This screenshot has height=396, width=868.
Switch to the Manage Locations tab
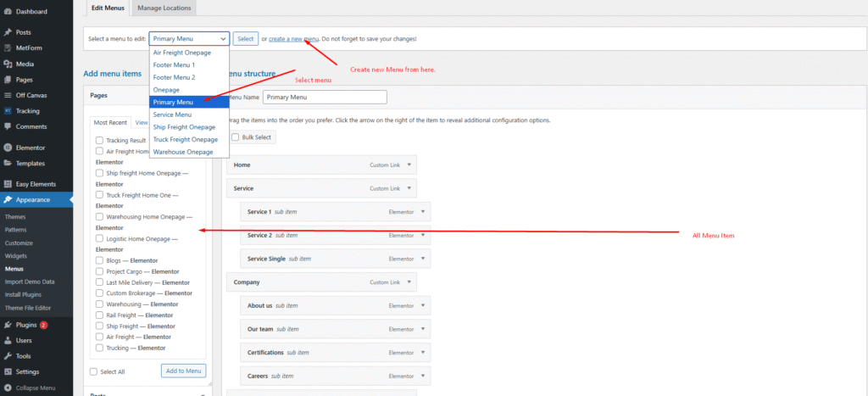tap(164, 8)
